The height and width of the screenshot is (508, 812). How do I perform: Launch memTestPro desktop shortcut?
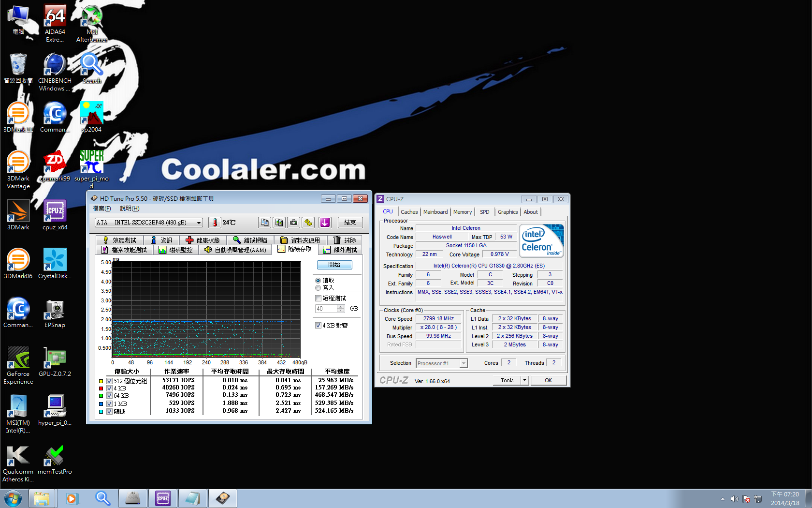pos(55,459)
